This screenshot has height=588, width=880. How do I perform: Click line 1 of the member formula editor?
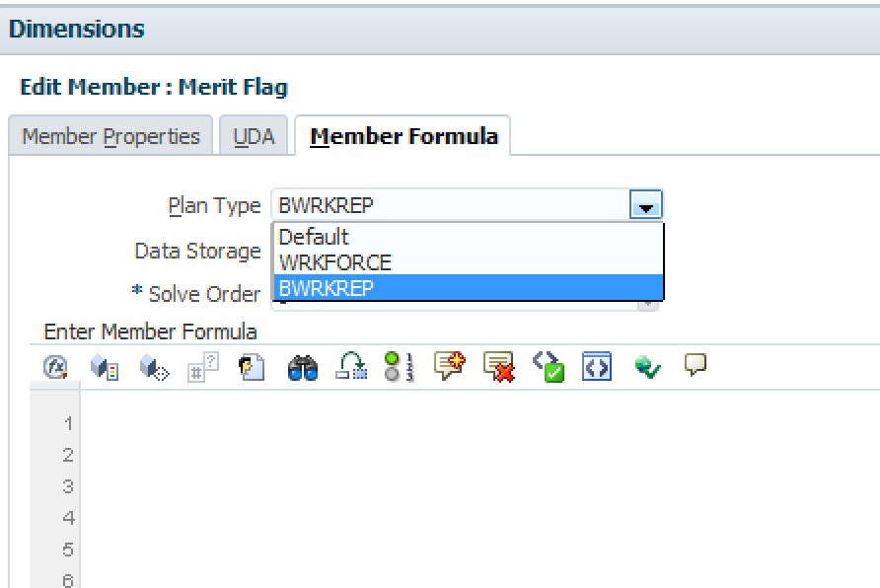click(x=395, y=424)
